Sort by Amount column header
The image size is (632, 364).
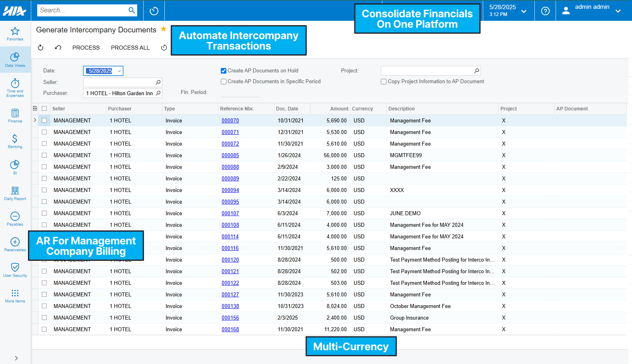pos(339,109)
